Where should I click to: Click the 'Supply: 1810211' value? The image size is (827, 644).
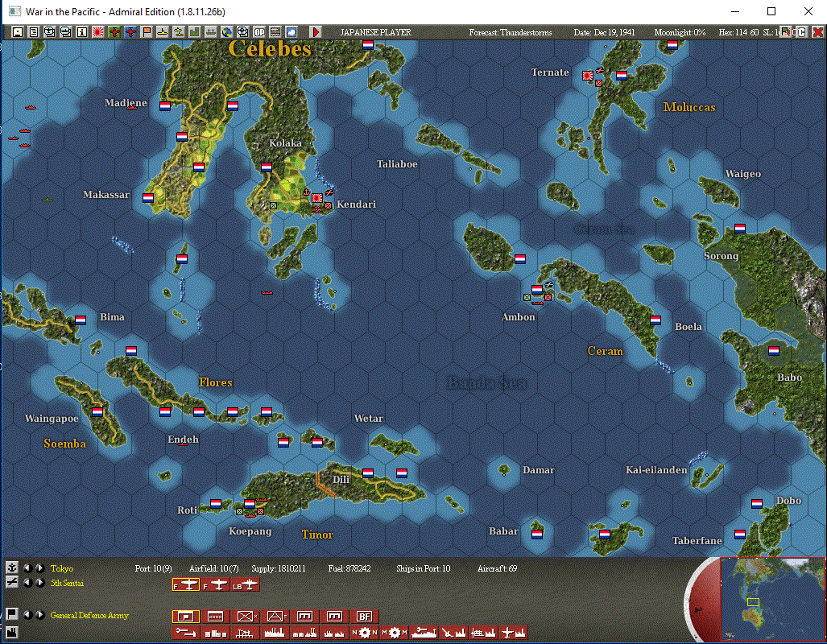(279, 568)
